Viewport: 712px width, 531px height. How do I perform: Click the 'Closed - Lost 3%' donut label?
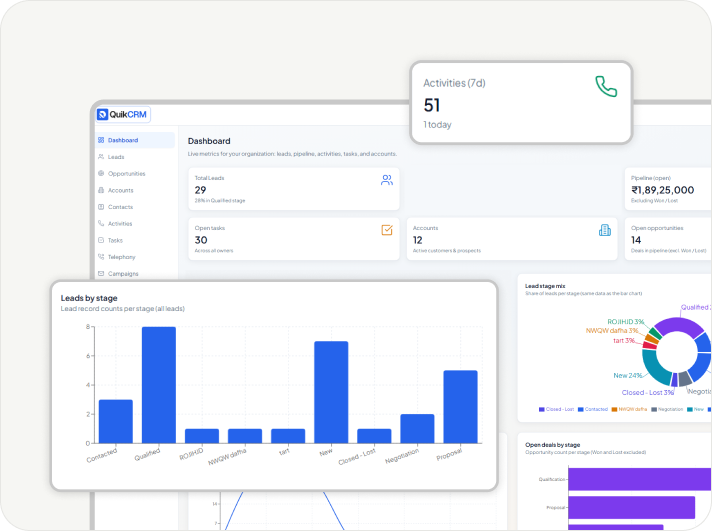click(x=648, y=392)
